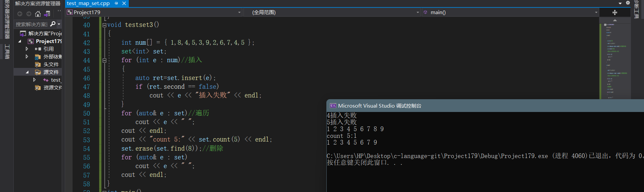Select the 引用 tree item
644x192 pixels.
click(44, 49)
